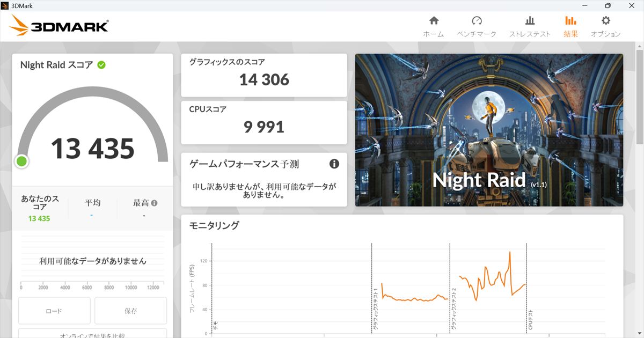
Task: Click the CPUスコア 9 991 value
Action: click(264, 127)
